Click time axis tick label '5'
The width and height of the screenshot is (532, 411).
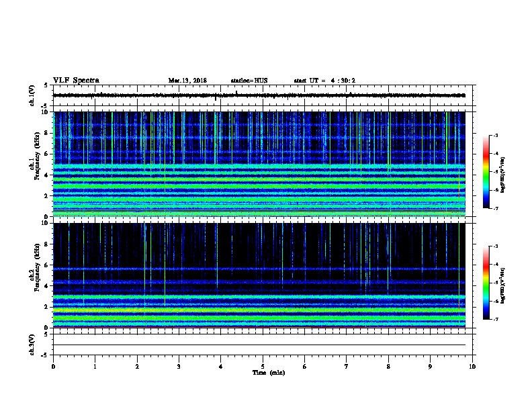pyautogui.click(x=263, y=367)
